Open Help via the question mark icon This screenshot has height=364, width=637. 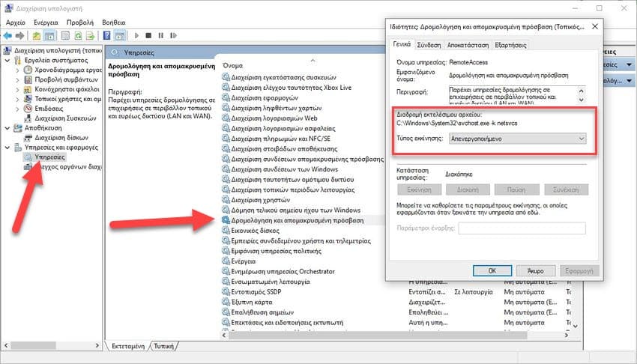(x=107, y=36)
